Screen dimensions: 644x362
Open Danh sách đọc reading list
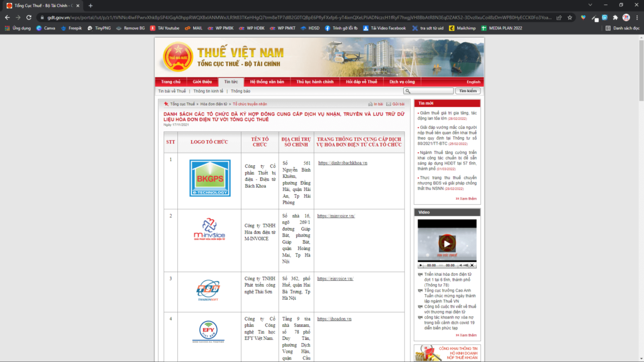622,28
